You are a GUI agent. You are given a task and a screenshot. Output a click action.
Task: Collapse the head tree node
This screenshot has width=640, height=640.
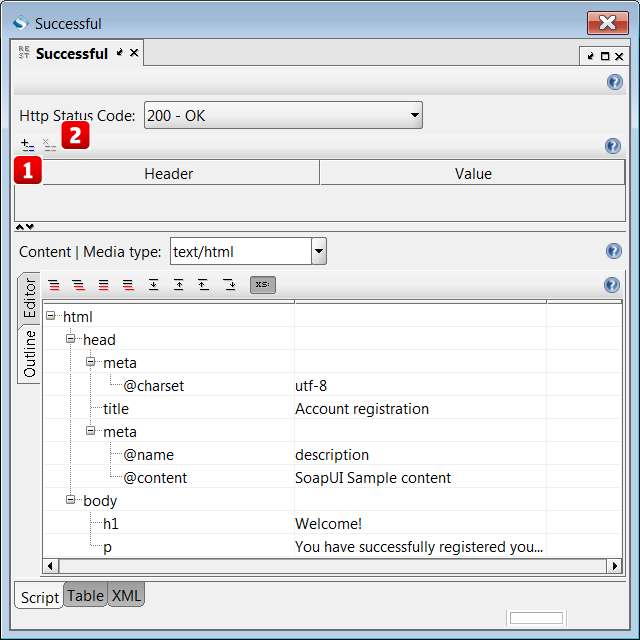71,338
